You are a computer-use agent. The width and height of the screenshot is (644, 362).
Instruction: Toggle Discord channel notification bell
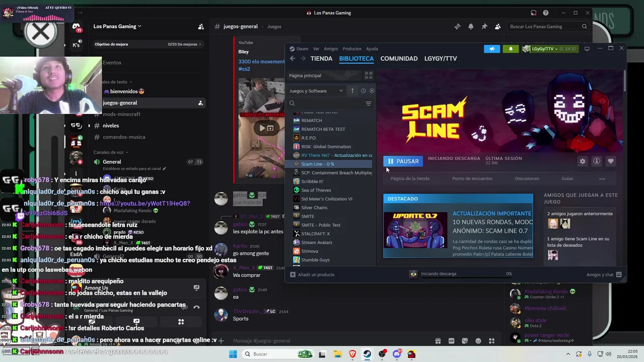pos(471,27)
